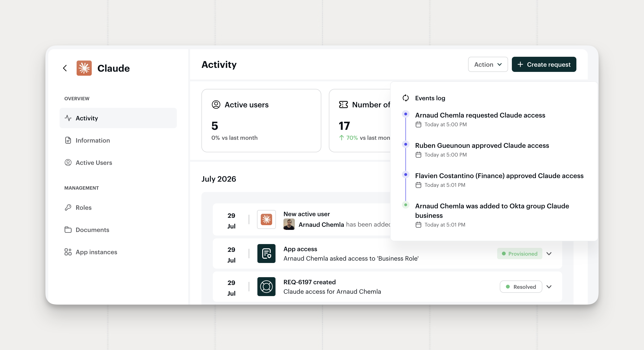This screenshot has height=350, width=644.
Task: Go back using the left chevron arrow
Action: click(65, 68)
